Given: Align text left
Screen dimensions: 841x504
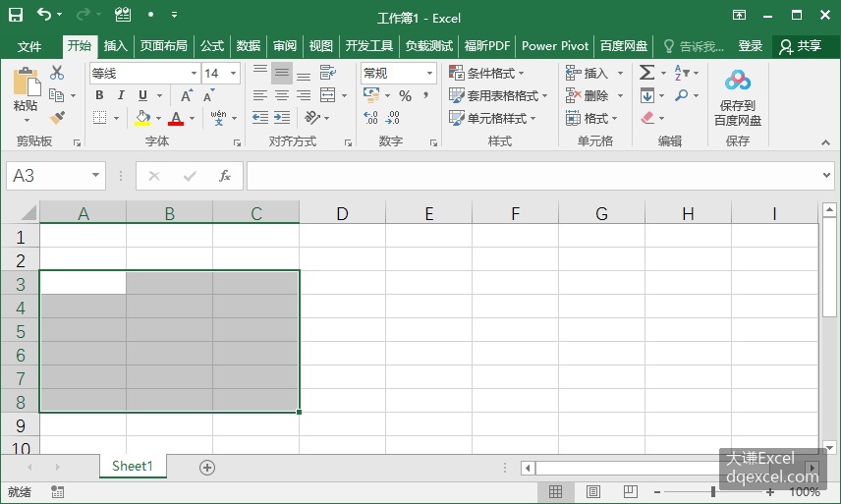Looking at the screenshot, I should [x=260, y=95].
